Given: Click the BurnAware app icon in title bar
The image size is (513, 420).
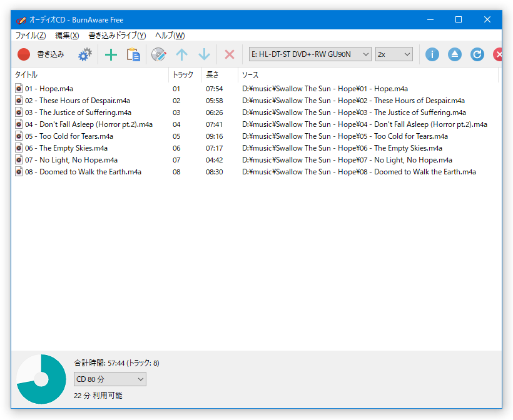Looking at the screenshot, I should pos(21,20).
